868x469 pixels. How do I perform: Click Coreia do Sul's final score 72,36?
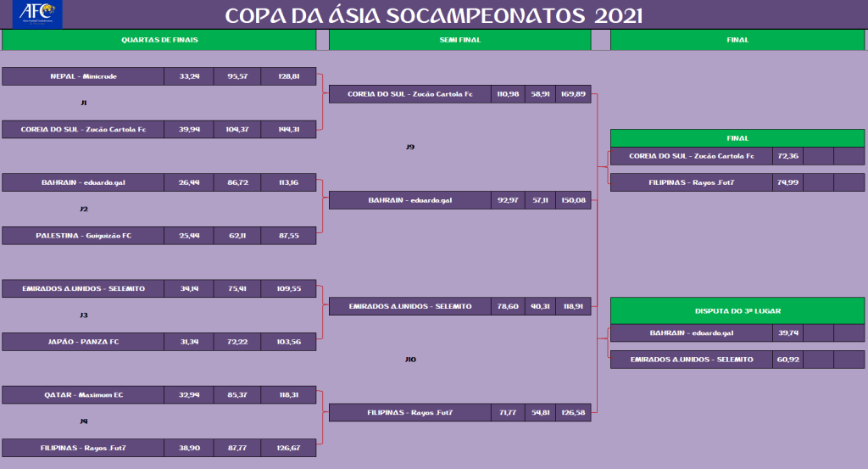787,156
